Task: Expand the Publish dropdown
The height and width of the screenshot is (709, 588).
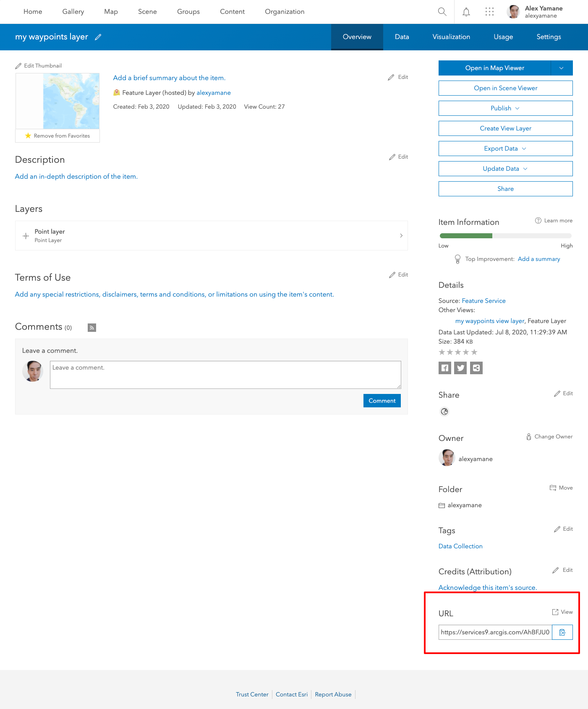Action: [506, 108]
